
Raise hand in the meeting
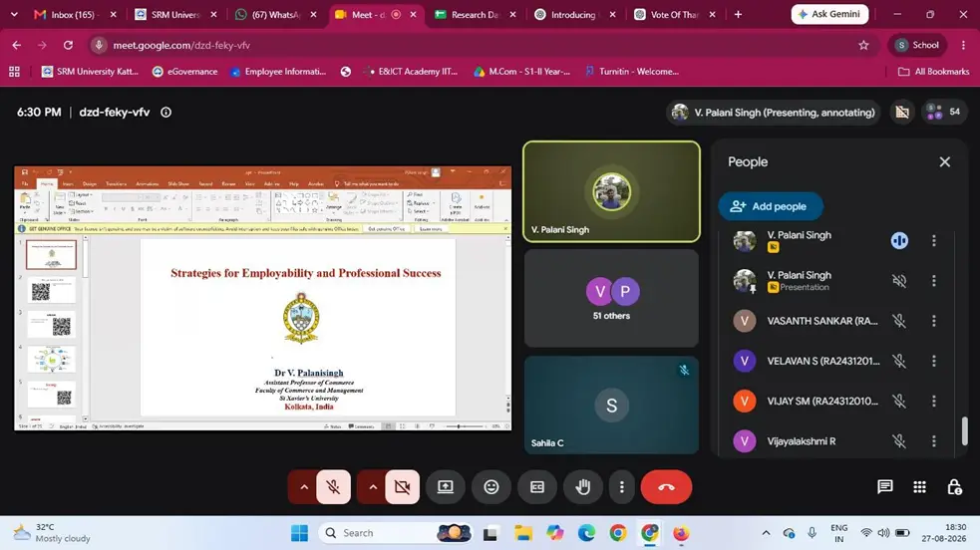click(582, 487)
